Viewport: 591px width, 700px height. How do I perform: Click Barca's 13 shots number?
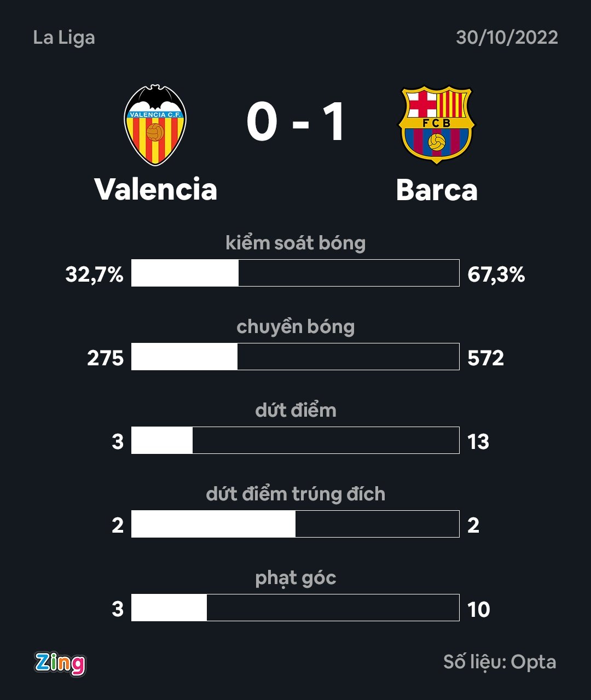pos(478,442)
